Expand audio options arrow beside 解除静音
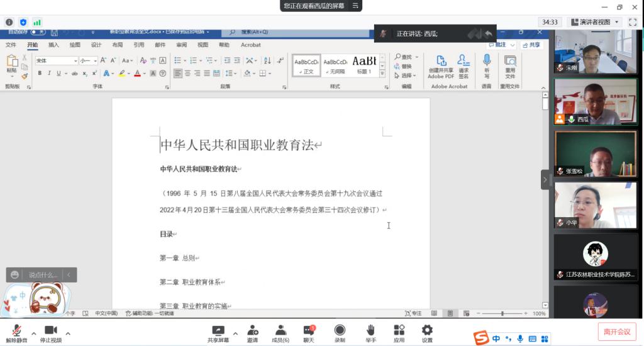 33,333
